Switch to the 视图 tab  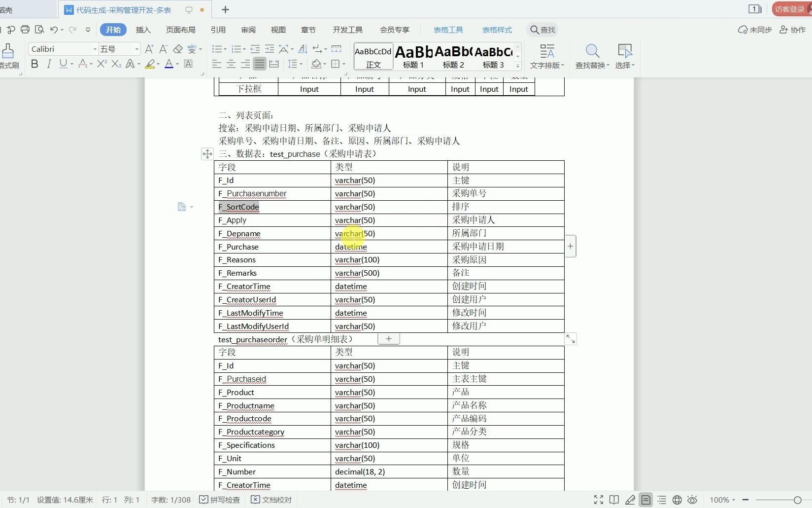coord(278,30)
